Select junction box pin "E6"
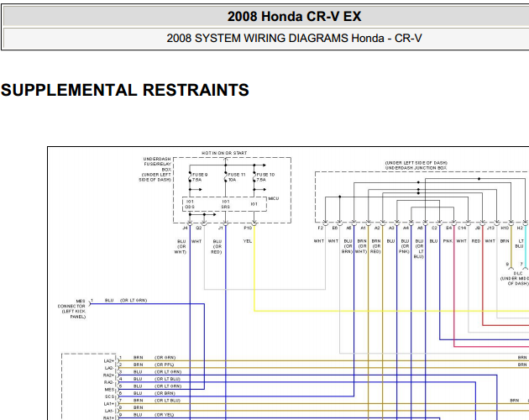This screenshot has width=529, height=420. (335, 228)
